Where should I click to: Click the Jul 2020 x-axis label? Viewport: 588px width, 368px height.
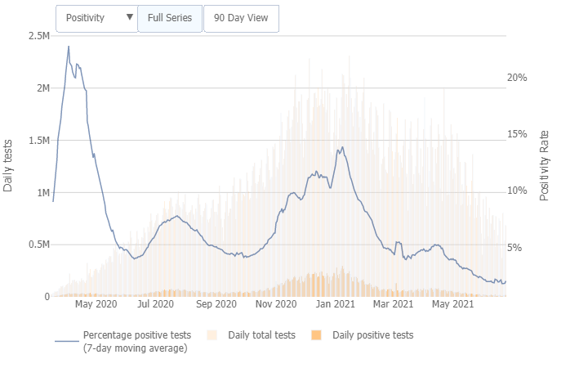(x=156, y=304)
